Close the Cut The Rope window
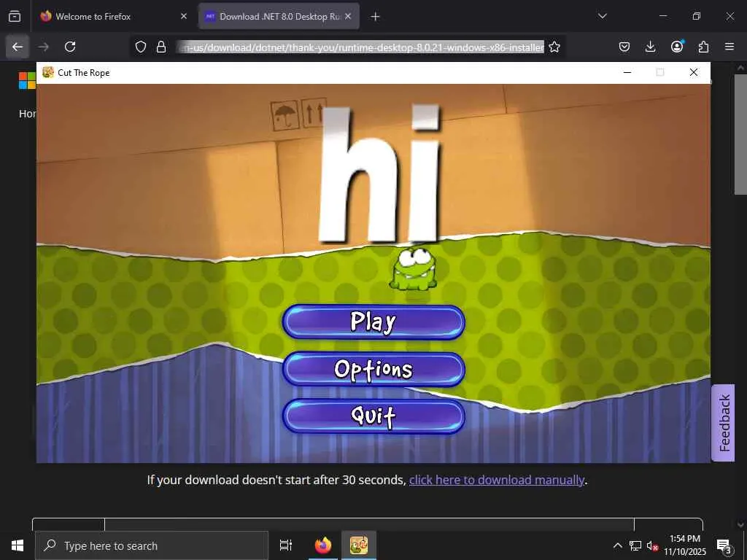 (x=694, y=72)
